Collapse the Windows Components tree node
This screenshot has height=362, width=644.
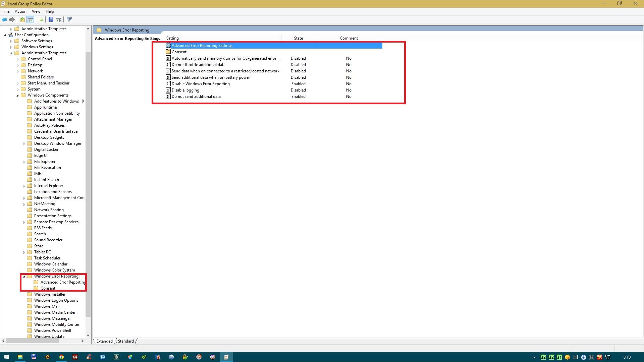[17, 96]
